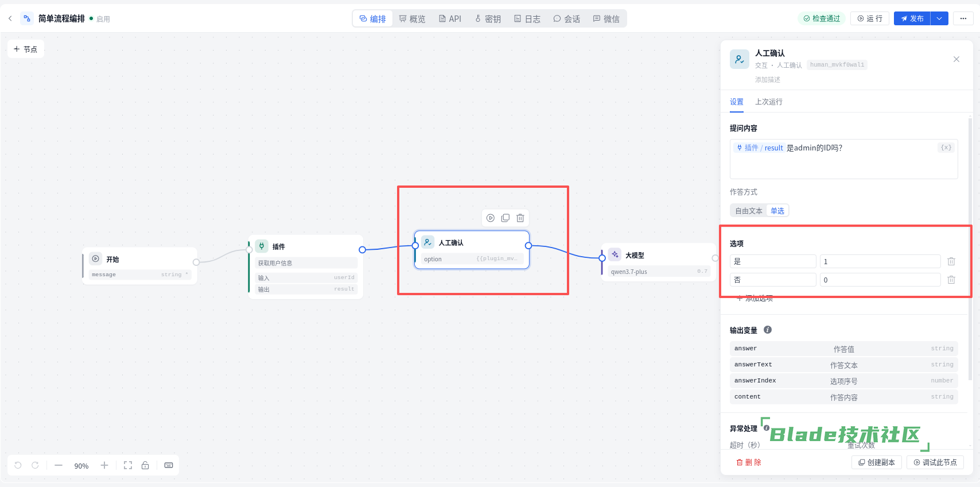The width and height of the screenshot is (980, 487).
Task: Select the 开始 node on canvas
Action: click(140, 266)
